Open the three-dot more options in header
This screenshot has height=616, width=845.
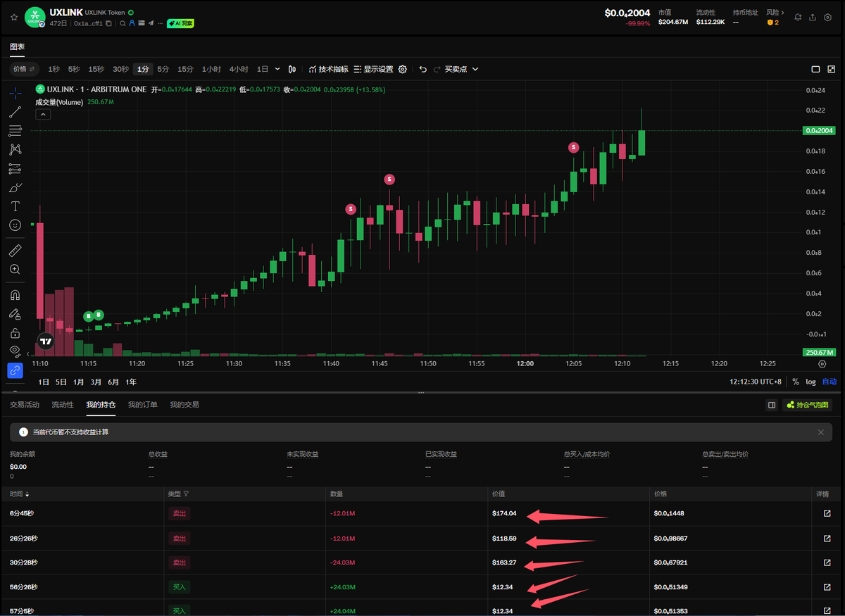160,23
